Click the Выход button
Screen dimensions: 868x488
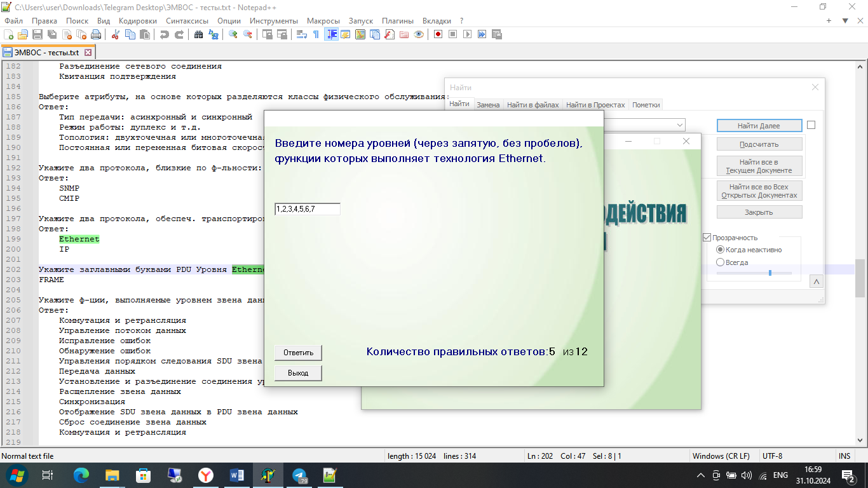coord(298,373)
